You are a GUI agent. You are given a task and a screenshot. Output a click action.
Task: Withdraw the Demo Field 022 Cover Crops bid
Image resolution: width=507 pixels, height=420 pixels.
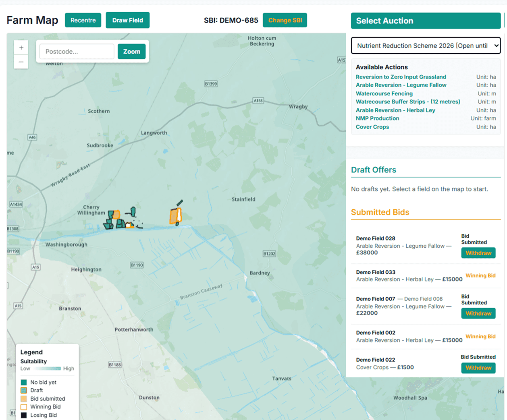click(478, 368)
